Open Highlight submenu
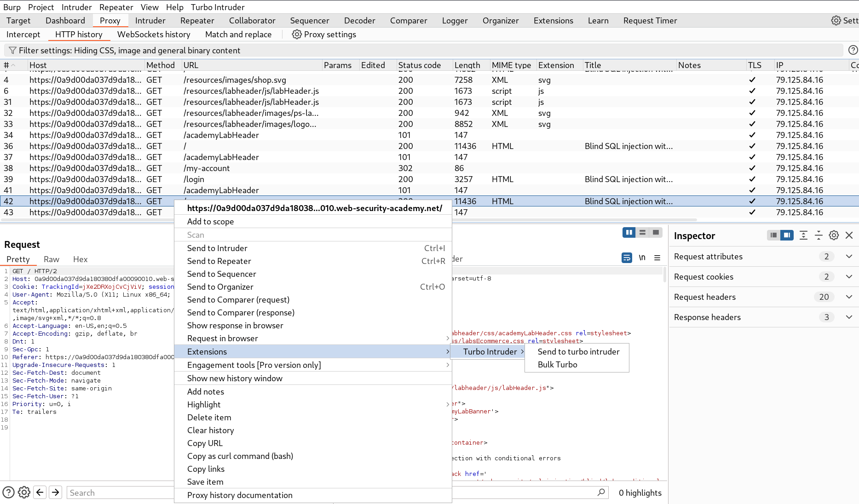The height and width of the screenshot is (504, 859). (x=313, y=405)
